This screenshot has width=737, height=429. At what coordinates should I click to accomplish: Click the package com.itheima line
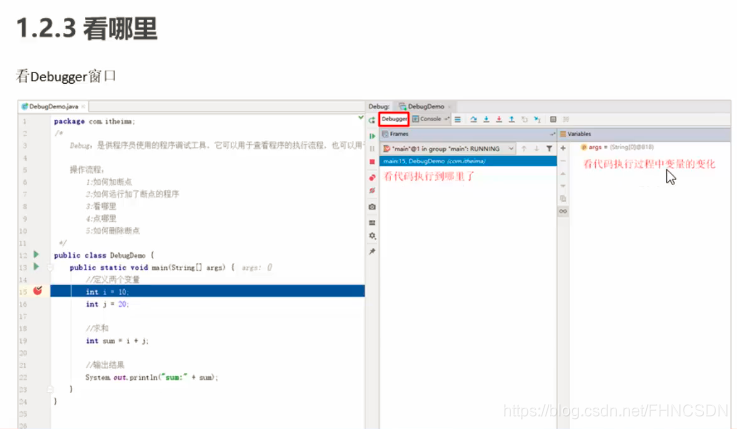tap(94, 121)
